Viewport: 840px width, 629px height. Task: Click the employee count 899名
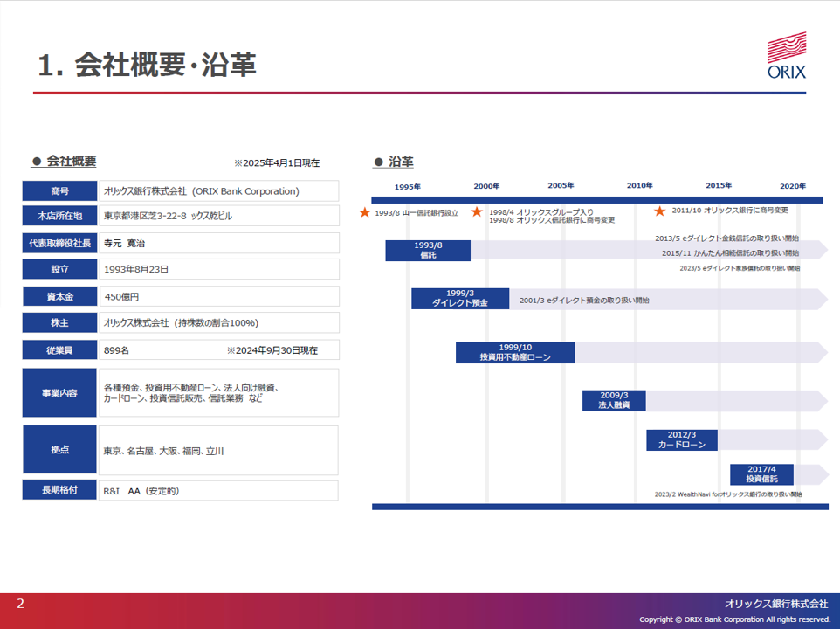pos(116,350)
